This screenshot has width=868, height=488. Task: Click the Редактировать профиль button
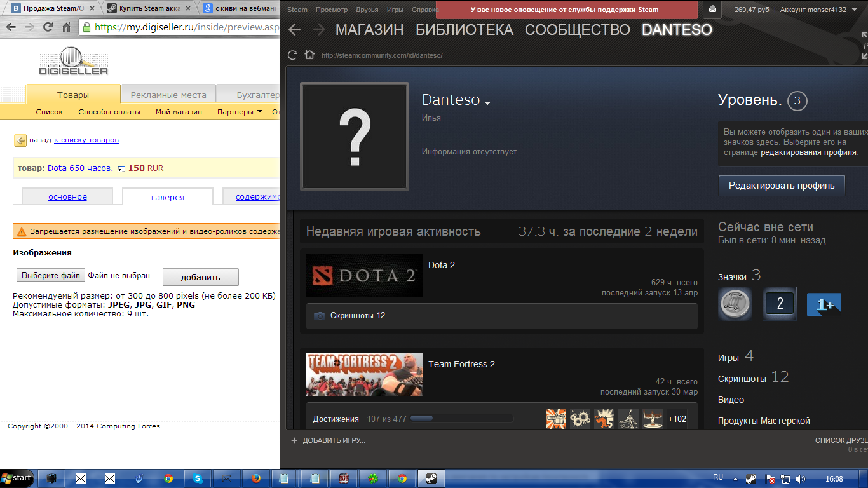(x=782, y=186)
